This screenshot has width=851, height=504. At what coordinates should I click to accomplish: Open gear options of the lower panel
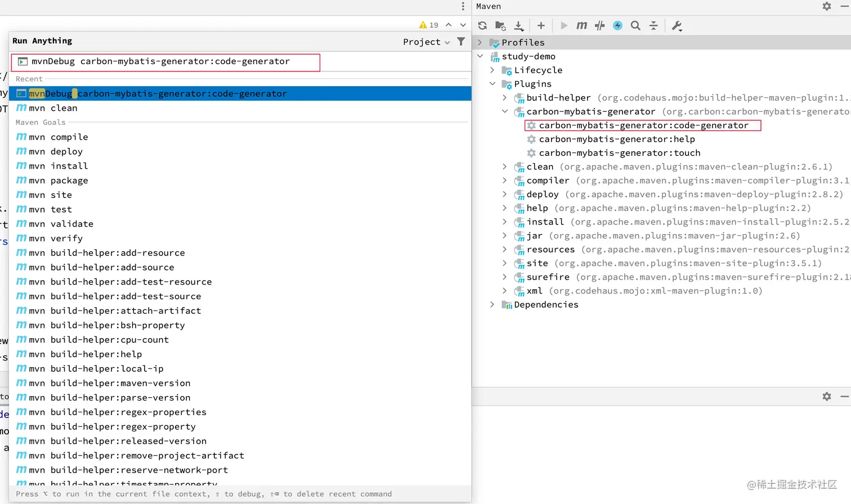click(827, 397)
